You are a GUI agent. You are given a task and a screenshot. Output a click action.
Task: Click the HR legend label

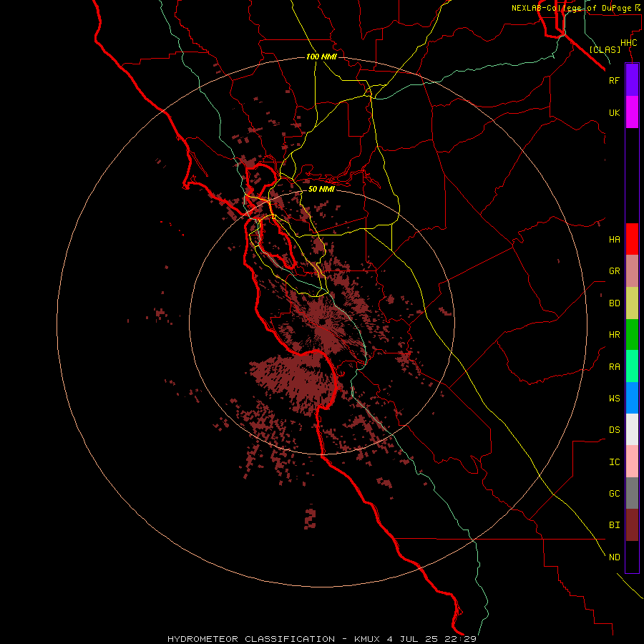point(614,335)
